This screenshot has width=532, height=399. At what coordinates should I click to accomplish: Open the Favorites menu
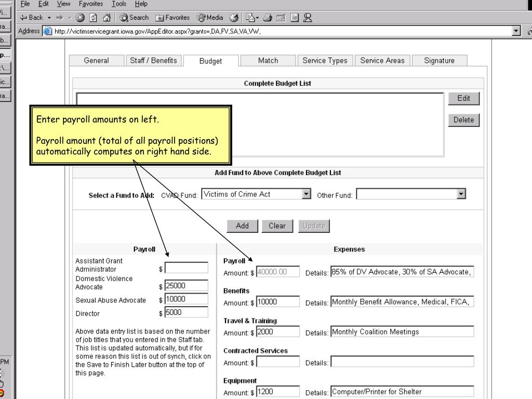pyautogui.click(x=90, y=4)
